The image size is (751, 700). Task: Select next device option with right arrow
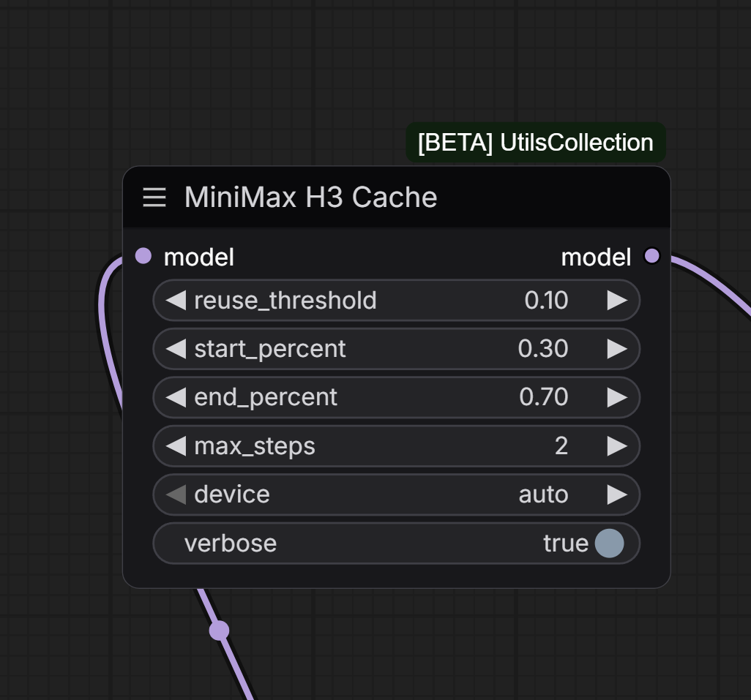(x=617, y=494)
